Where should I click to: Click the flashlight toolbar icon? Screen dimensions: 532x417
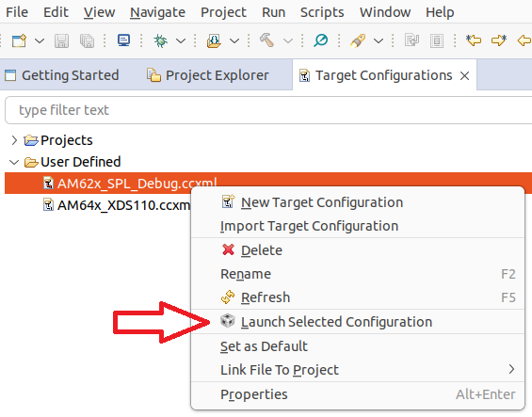click(358, 40)
